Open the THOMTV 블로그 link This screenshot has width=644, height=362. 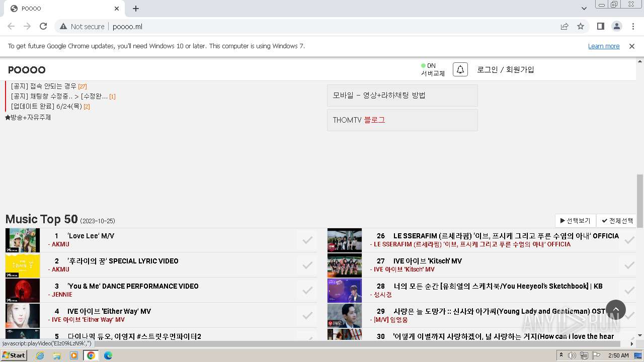click(x=403, y=120)
